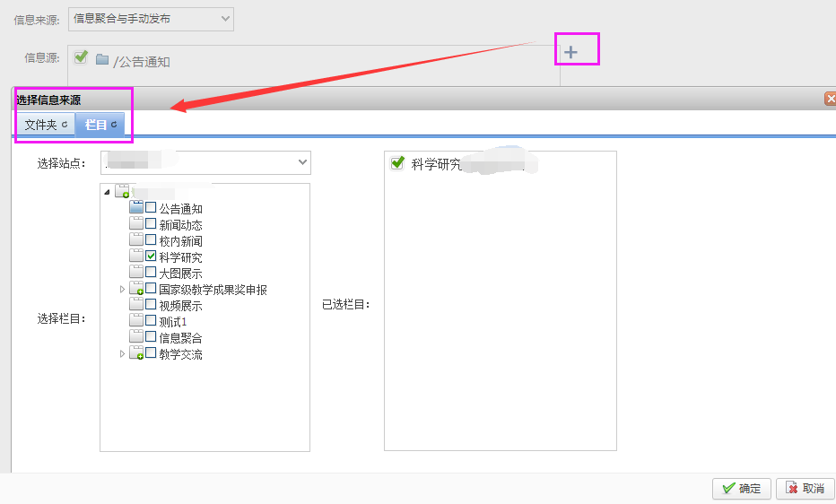The image size is (836, 504).
Task: Check the 新闻动态 checkbox
Action: tap(151, 224)
